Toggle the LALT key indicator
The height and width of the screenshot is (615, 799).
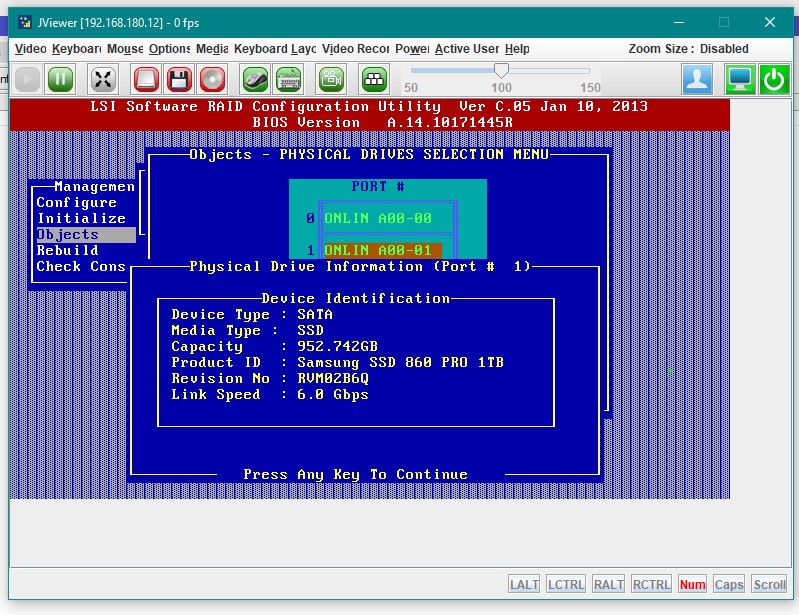[x=524, y=584]
